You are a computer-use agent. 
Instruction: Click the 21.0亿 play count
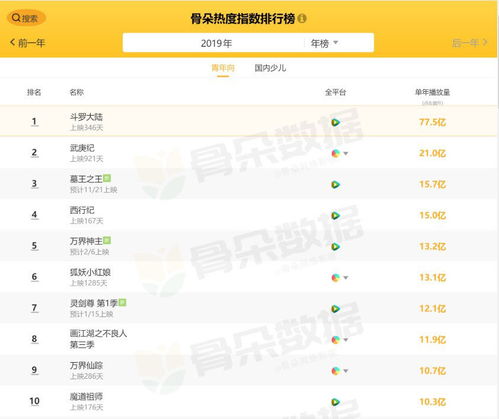[x=432, y=153]
